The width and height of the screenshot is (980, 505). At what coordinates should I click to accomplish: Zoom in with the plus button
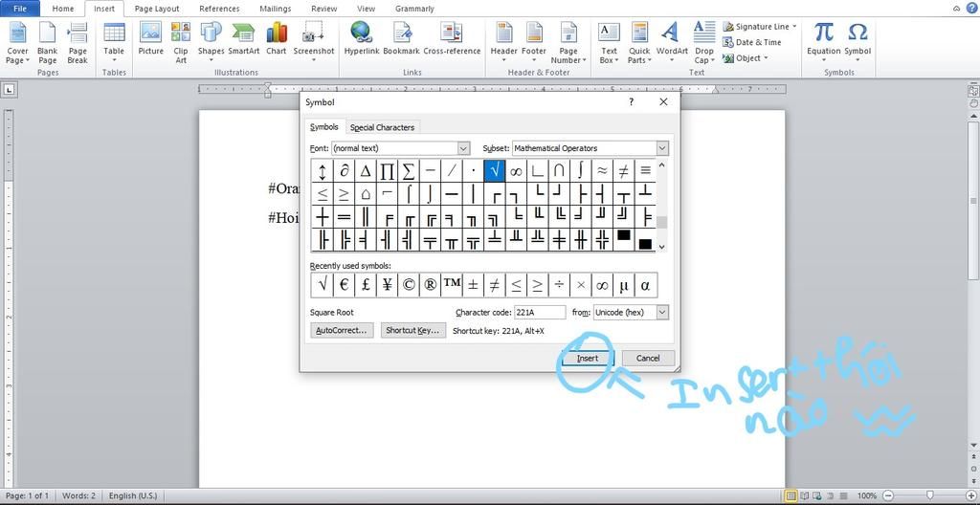(970, 495)
